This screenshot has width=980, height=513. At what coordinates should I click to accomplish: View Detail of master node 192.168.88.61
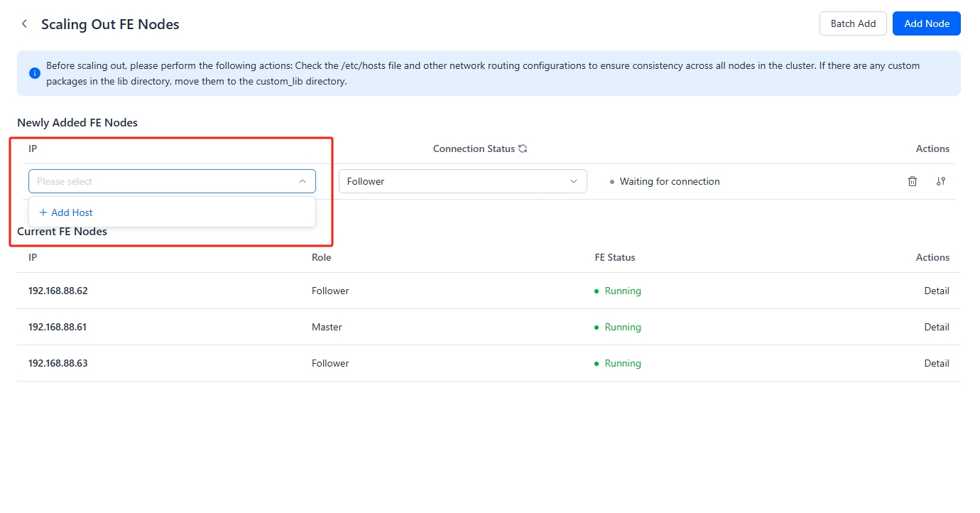point(937,327)
